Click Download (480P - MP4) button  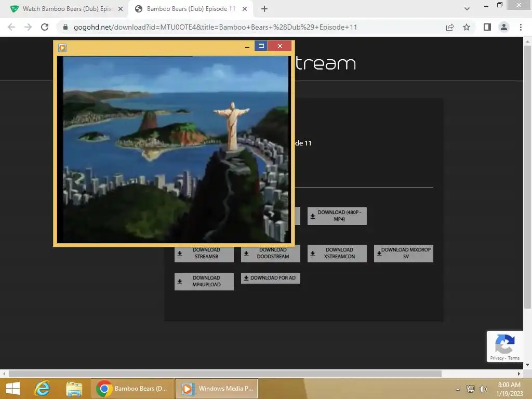[x=337, y=216]
